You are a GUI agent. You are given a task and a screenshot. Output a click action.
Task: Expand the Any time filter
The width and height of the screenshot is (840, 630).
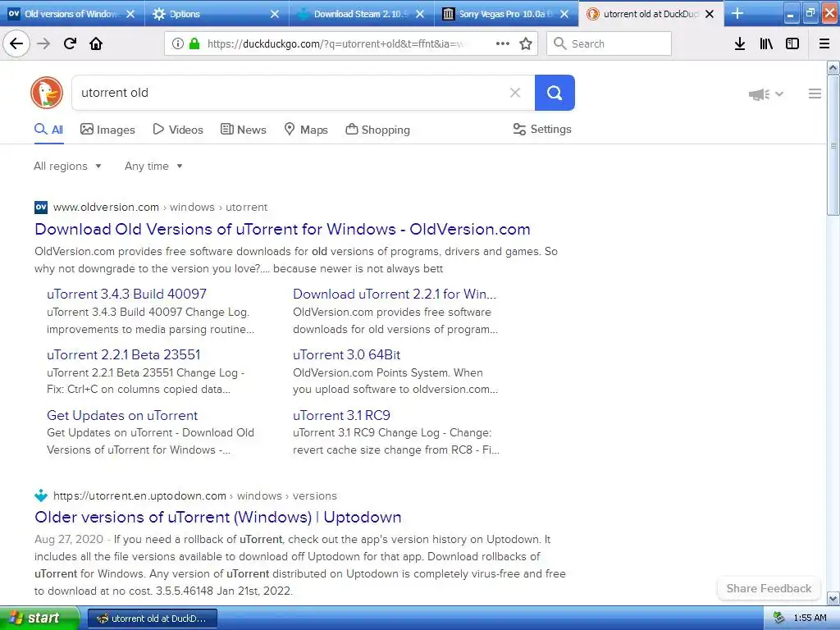153,166
